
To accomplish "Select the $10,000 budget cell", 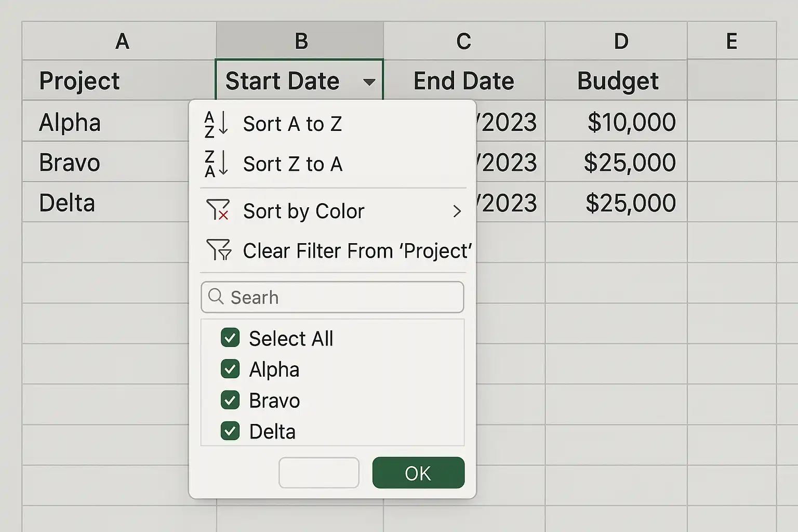I will pos(616,121).
